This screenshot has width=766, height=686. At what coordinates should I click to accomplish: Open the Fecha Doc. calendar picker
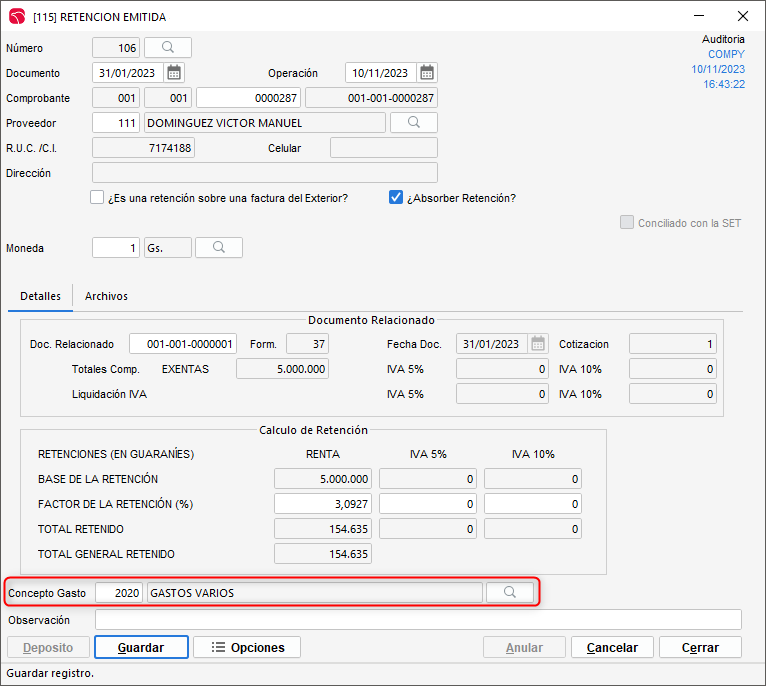pyautogui.click(x=538, y=344)
